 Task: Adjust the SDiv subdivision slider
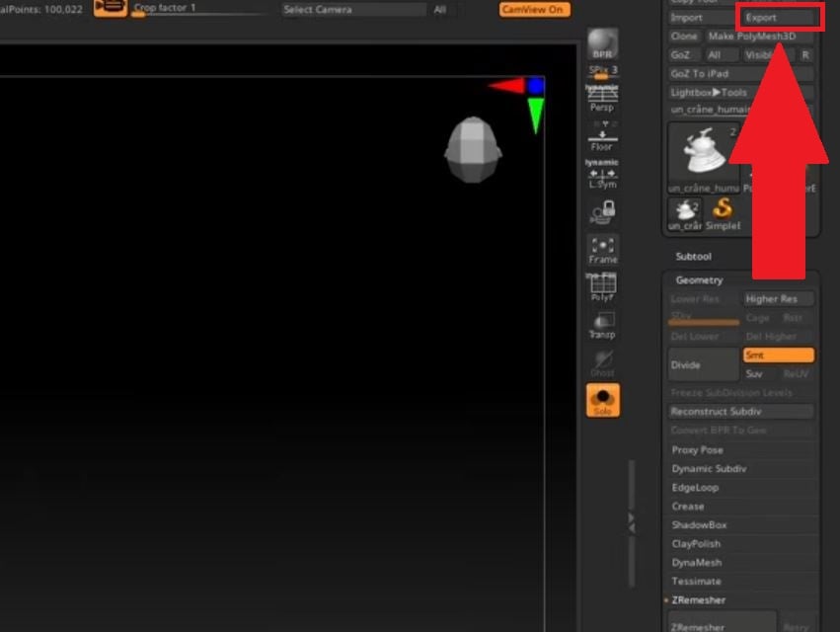[x=704, y=317]
